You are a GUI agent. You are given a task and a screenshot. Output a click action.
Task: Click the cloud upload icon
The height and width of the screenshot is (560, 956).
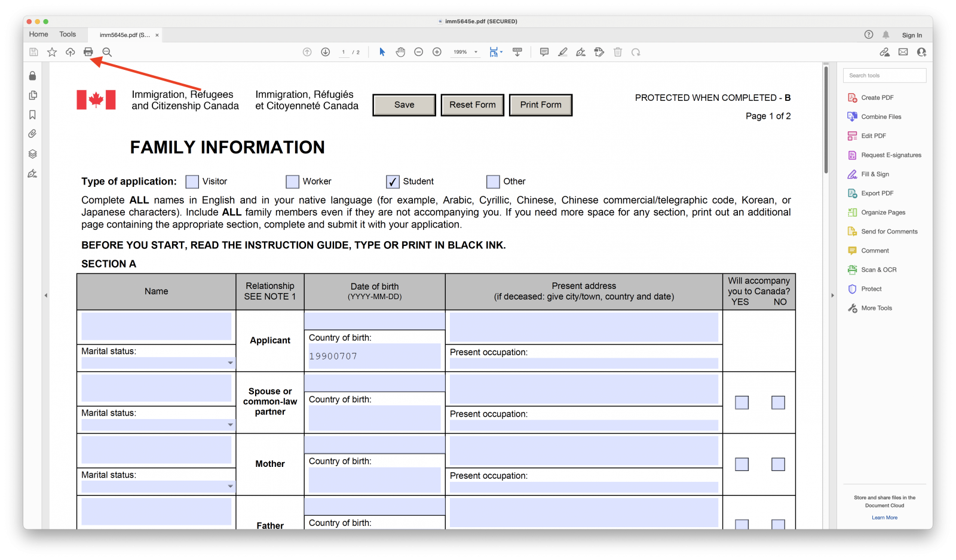[x=70, y=52]
